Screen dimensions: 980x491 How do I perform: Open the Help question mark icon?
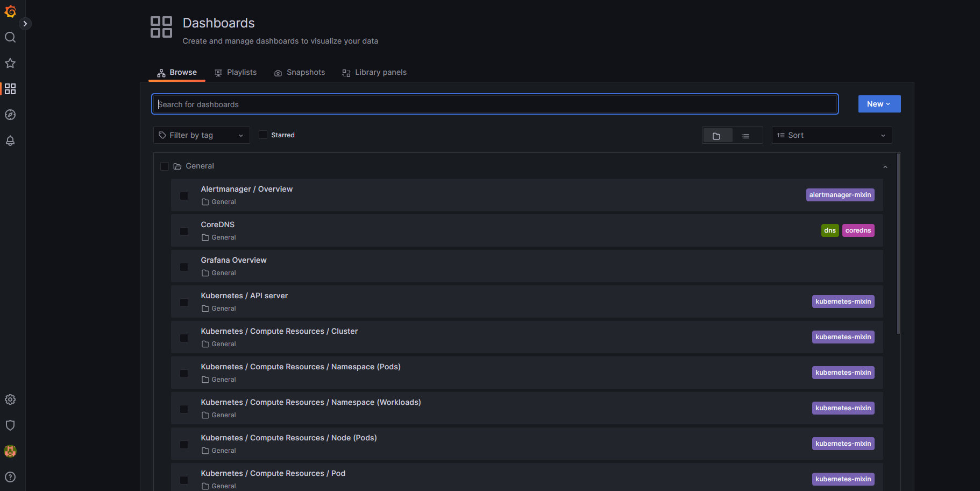click(10, 477)
